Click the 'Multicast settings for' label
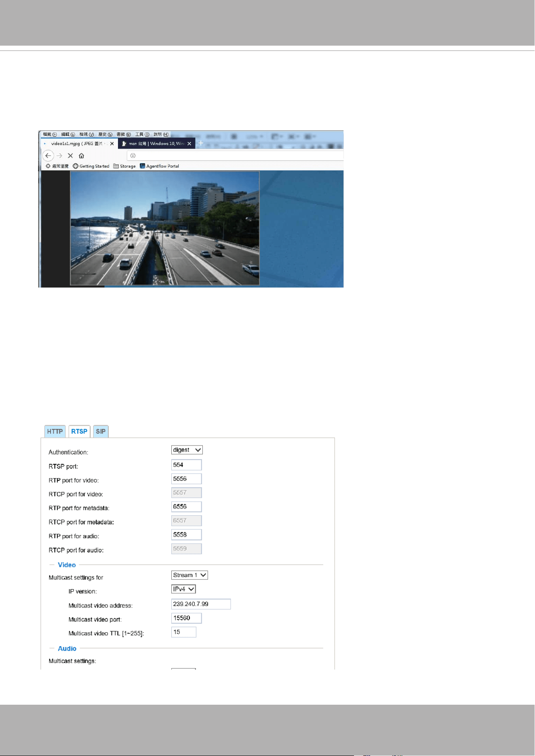The width and height of the screenshot is (535, 756). click(x=76, y=577)
